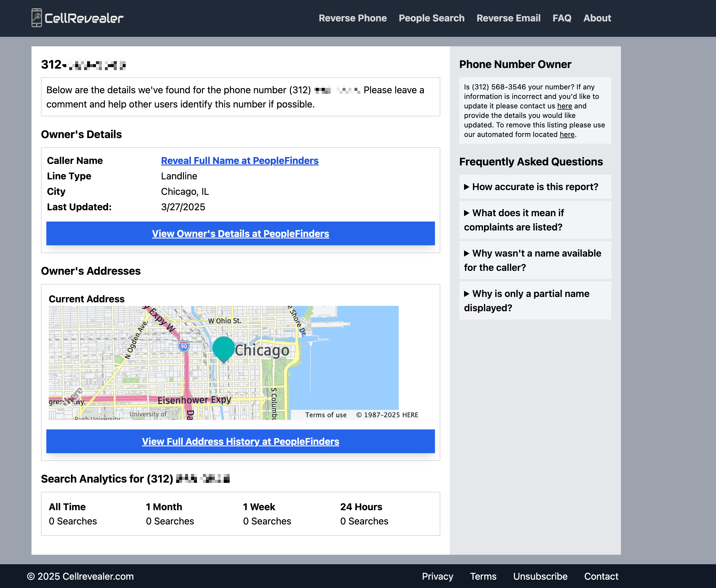Click the I-90 highway shield on map
The height and width of the screenshot is (588, 716).
pyautogui.click(x=184, y=346)
